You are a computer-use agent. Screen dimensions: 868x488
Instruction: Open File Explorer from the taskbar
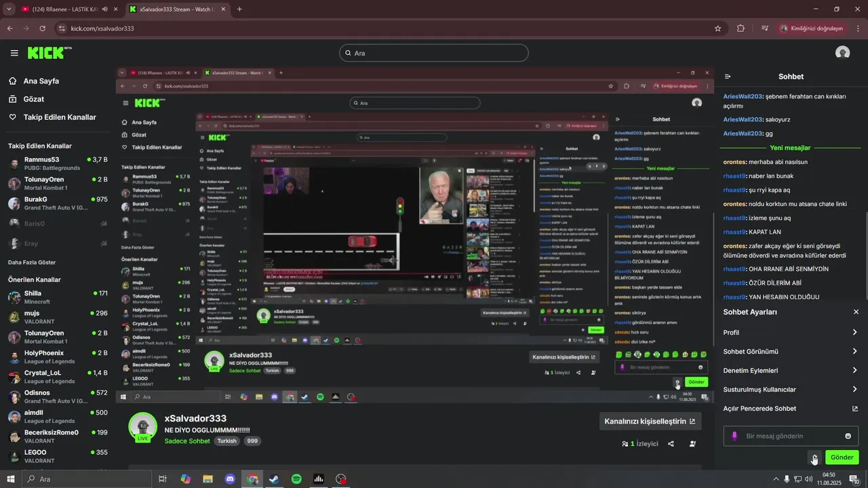208,479
